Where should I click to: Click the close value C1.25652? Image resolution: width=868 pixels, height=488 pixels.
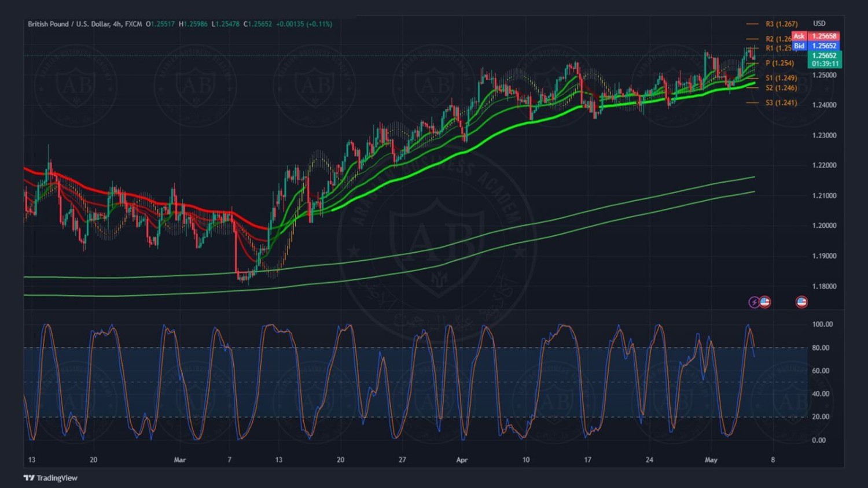coord(258,24)
